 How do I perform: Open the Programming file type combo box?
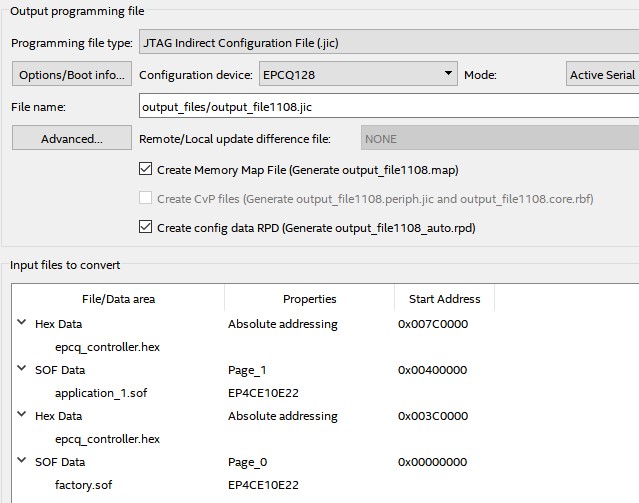point(389,42)
